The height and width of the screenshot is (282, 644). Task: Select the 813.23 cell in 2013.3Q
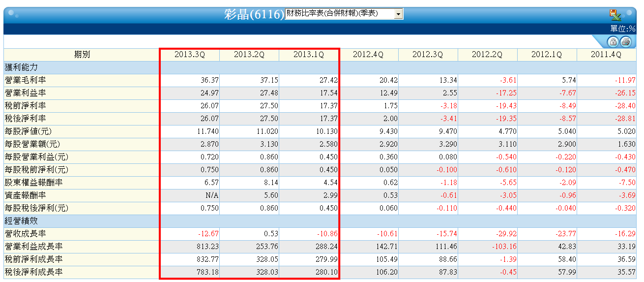pos(208,247)
